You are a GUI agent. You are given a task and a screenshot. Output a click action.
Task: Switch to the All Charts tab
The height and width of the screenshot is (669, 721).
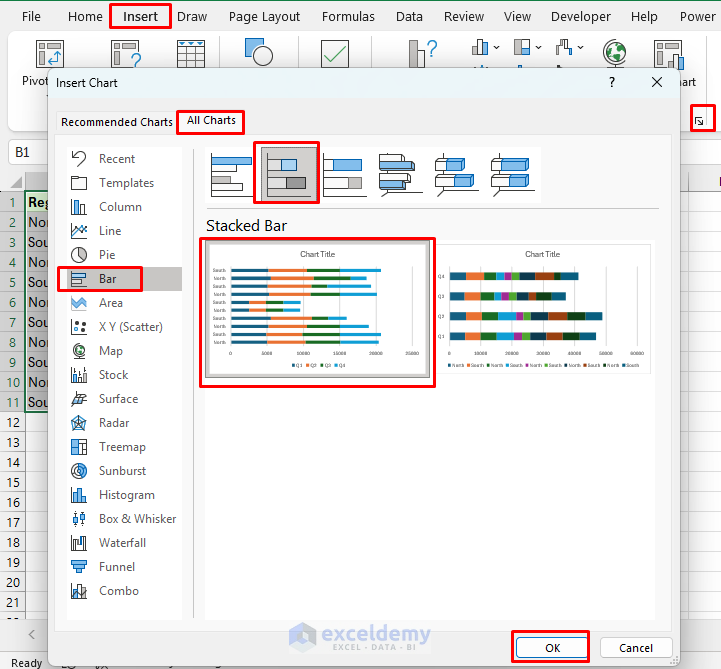click(211, 120)
